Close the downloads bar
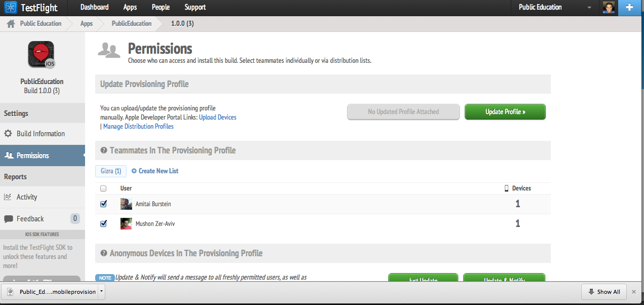The width and height of the screenshot is (644, 305). point(633,292)
